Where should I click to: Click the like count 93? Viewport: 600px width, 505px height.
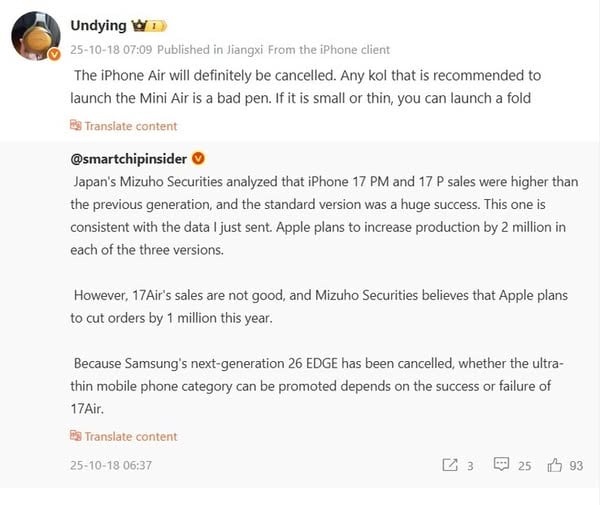tap(578, 465)
